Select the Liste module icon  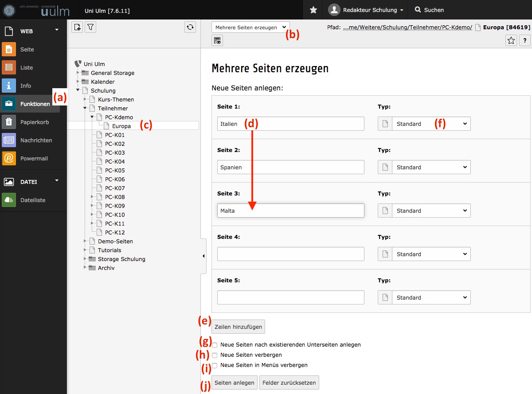(x=9, y=68)
